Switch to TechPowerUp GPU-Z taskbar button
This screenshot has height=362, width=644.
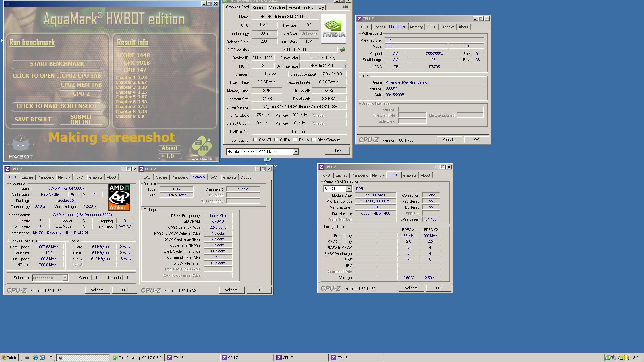click(x=138, y=358)
